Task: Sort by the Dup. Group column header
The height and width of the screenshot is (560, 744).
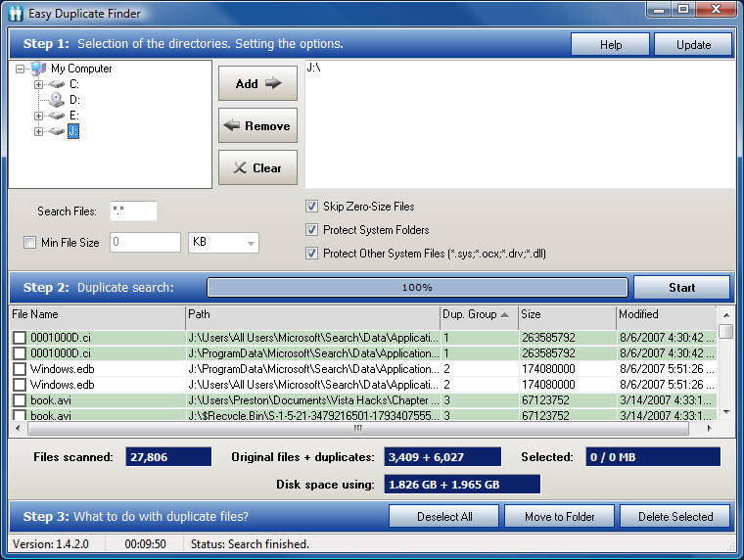Action: (x=479, y=314)
